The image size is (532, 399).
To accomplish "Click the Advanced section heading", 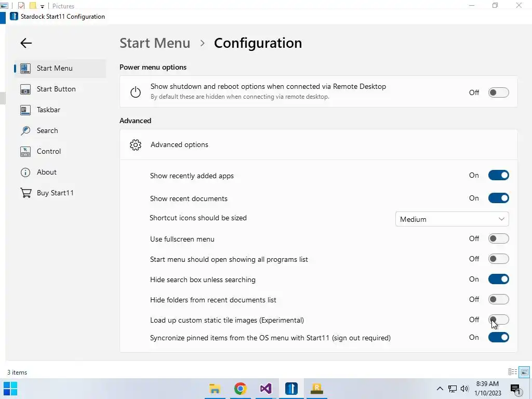I will coord(136,121).
